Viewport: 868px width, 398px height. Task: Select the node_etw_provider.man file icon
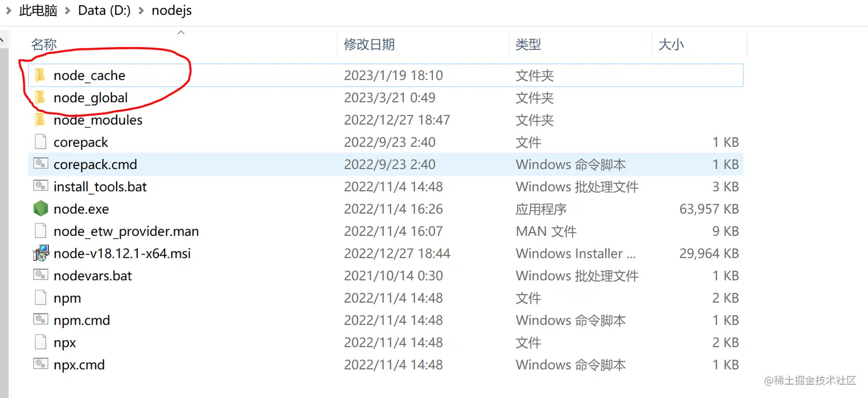pos(40,231)
